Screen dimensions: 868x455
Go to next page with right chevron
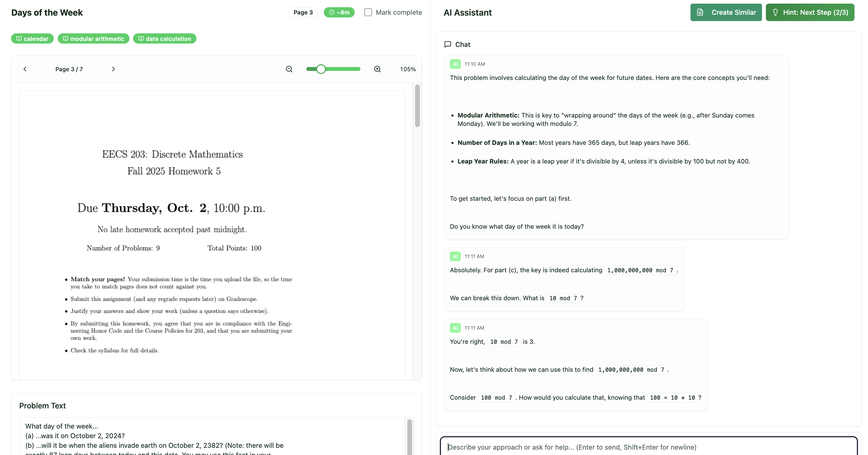point(113,69)
